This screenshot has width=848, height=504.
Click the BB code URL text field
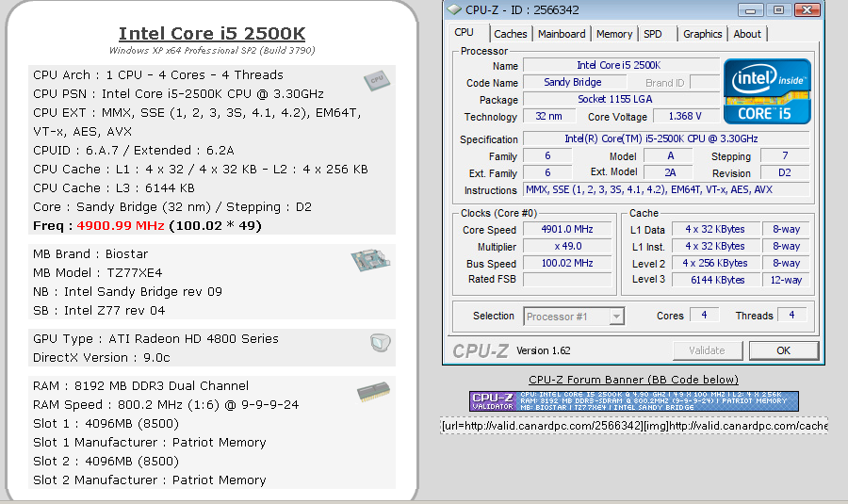(634, 426)
